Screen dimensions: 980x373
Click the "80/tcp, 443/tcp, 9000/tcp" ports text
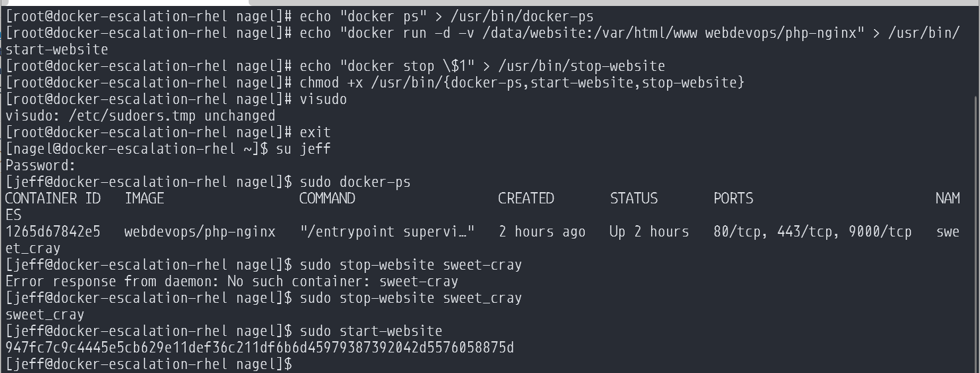(812, 232)
